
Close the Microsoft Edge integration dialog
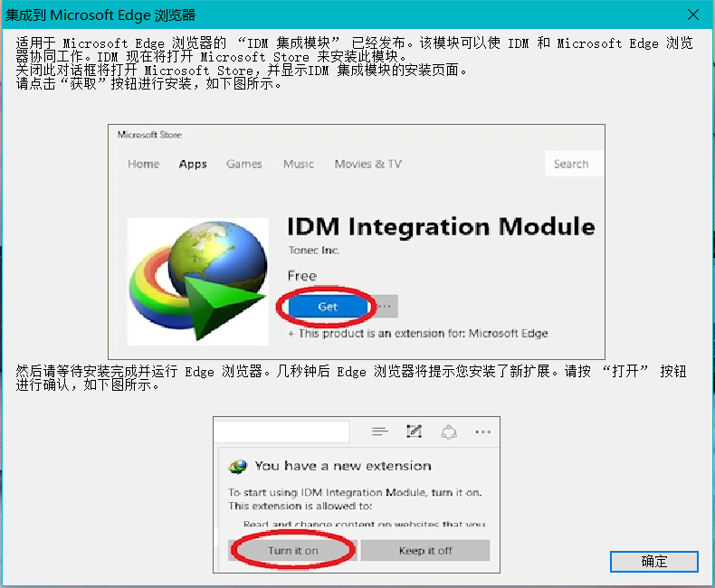point(693,14)
